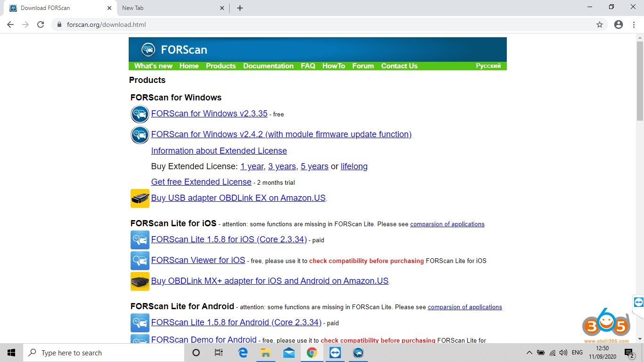Image resolution: width=644 pixels, height=362 pixels.
Task: Open Documentation in navigation bar
Action: [x=268, y=66]
